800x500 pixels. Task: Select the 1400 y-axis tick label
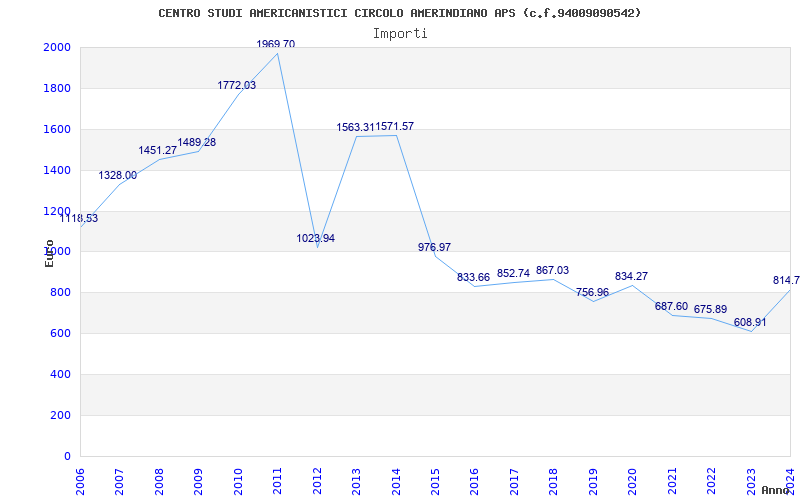pos(57,170)
